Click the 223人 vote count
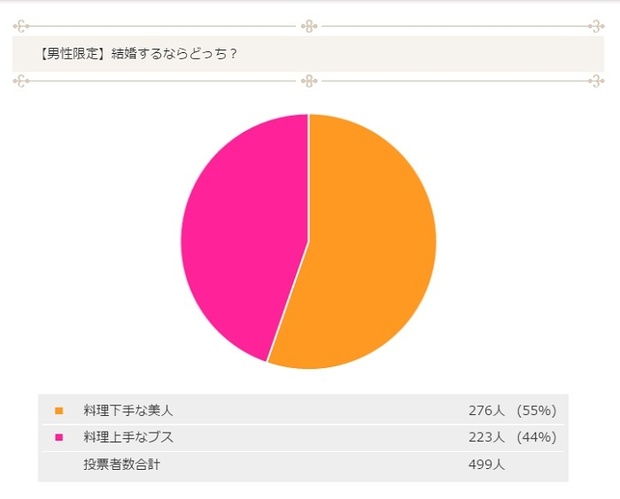This screenshot has height=499, width=620. click(485, 437)
